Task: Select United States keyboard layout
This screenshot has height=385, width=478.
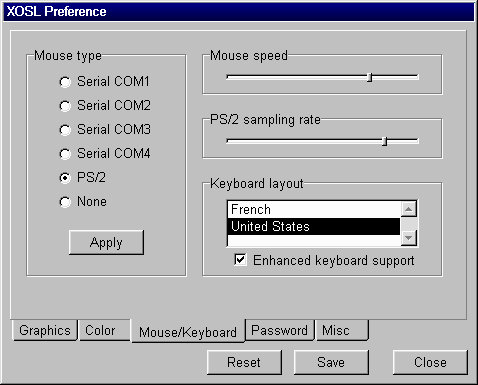Action: click(314, 226)
